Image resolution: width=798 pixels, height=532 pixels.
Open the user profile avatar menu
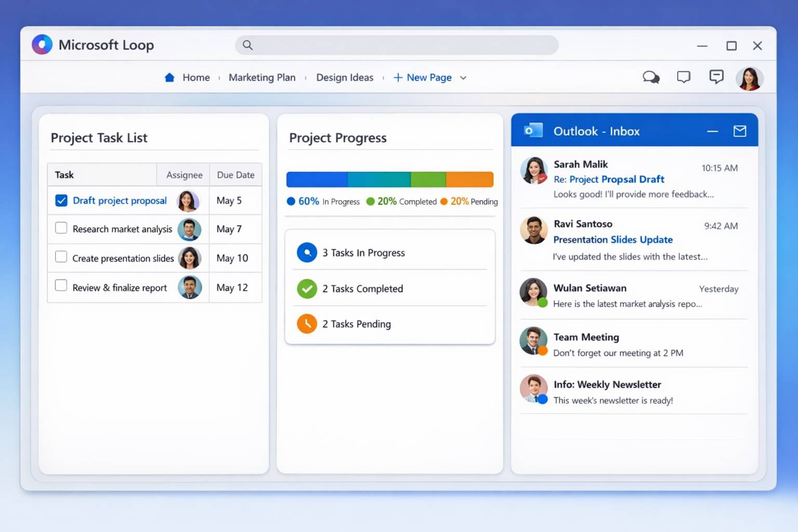(749, 79)
